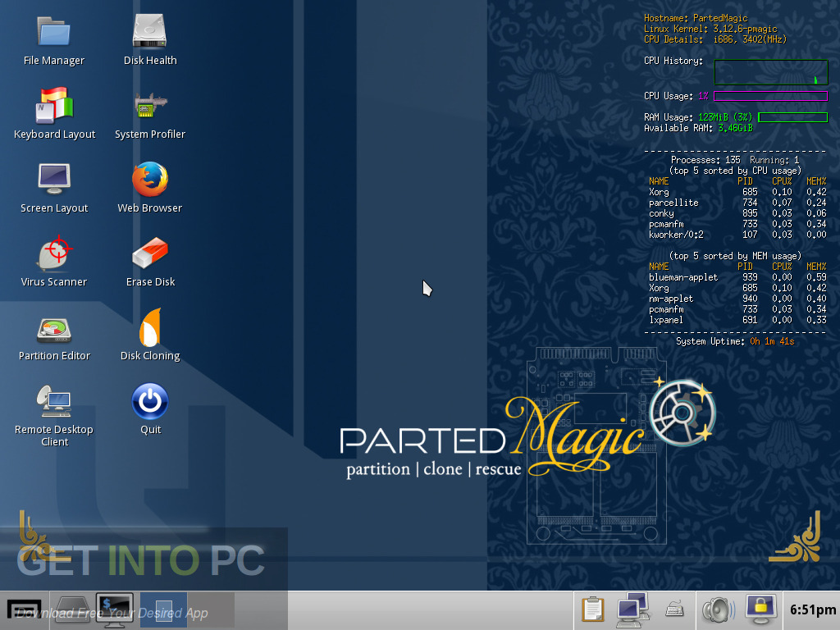
Task: Click '(top 5 sorted by CPU usage)' heading
Action: point(735,171)
